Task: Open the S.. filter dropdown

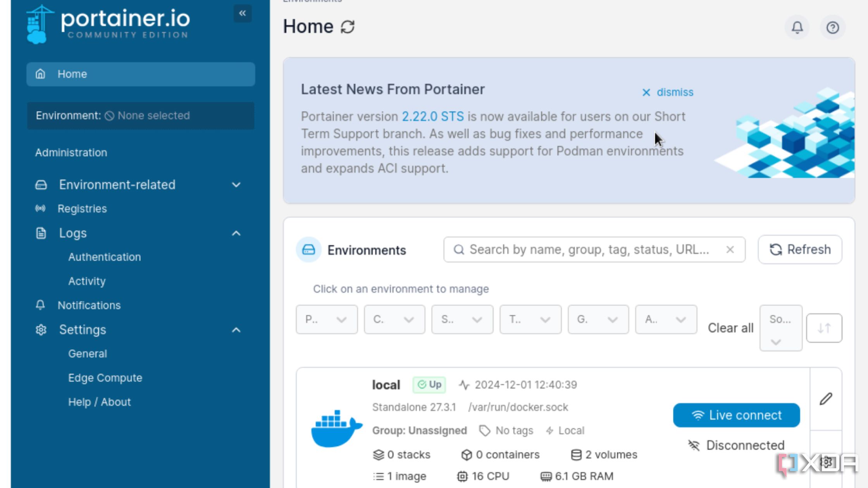Action: pos(462,320)
